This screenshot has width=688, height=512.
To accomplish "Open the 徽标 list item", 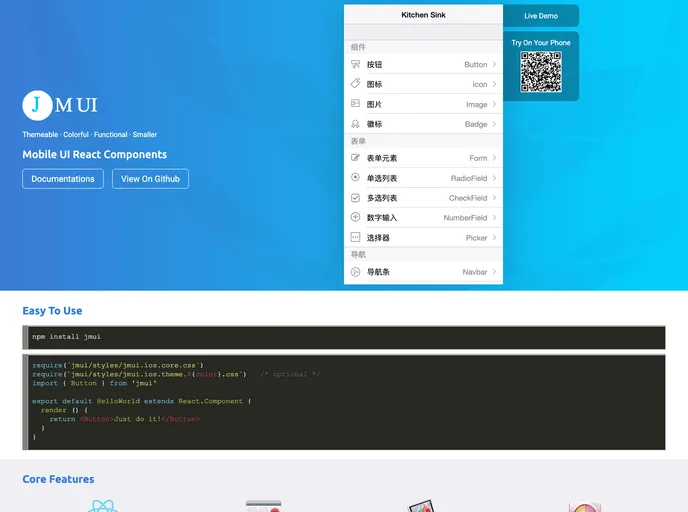I will [423, 124].
